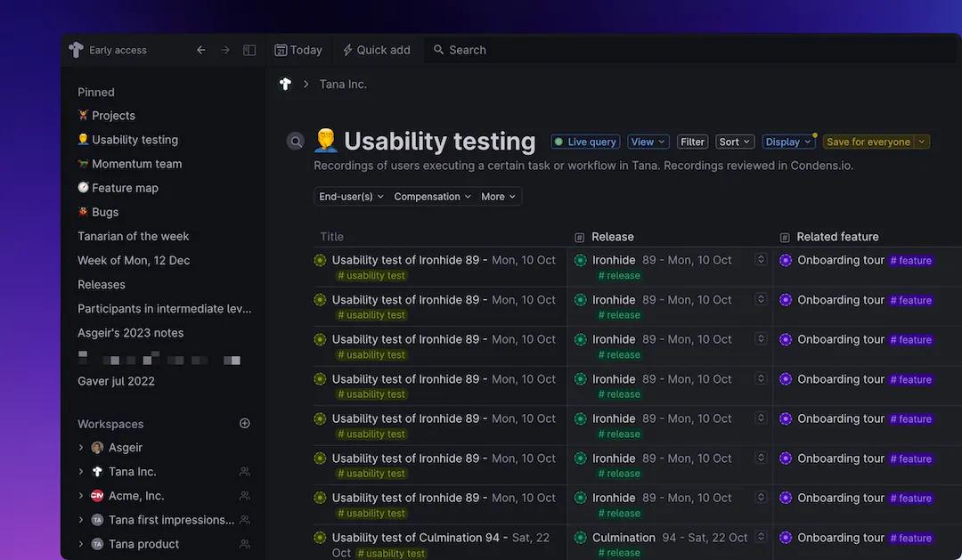The width and height of the screenshot is (962, 560).
Task: Open Releases in sidebar
Action: click(x=102, y=285)
